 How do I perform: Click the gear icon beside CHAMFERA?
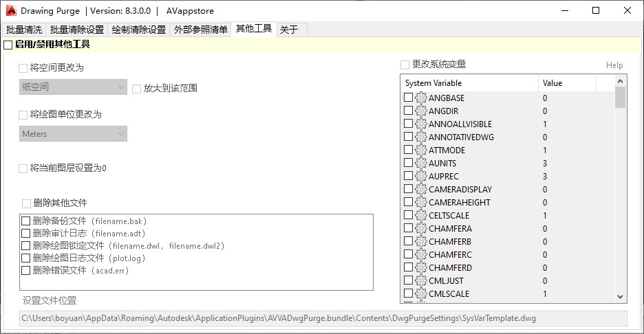421,229
